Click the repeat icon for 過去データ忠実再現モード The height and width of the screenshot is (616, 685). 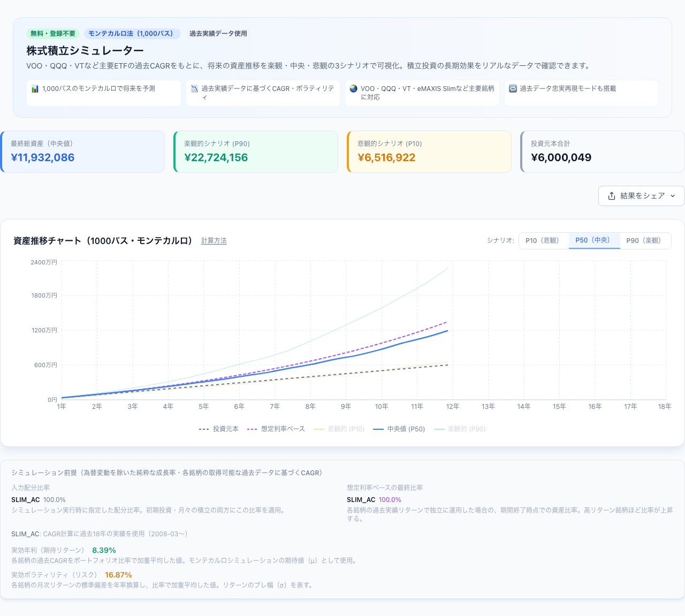pos(513,89)
